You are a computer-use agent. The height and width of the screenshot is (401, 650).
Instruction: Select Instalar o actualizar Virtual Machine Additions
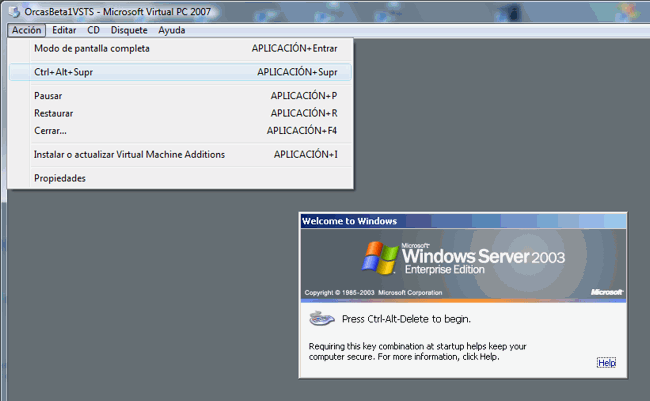(x=180, y=154)
